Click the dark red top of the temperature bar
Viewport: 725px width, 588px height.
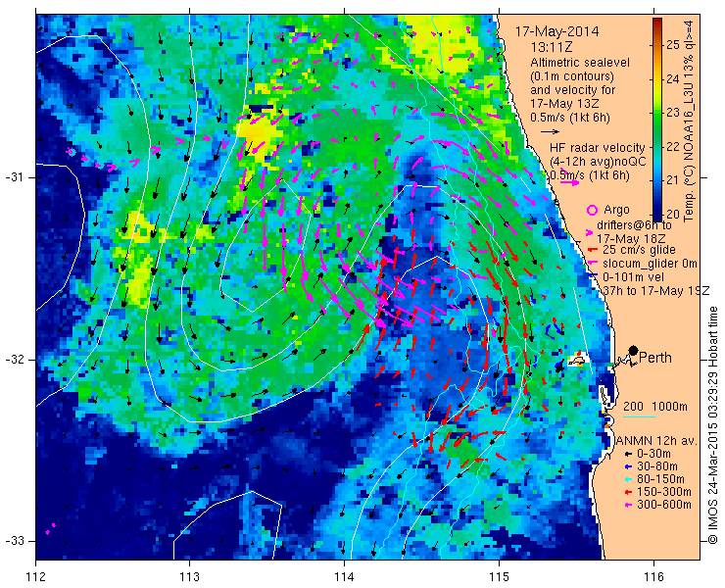(x=657, y=22)
